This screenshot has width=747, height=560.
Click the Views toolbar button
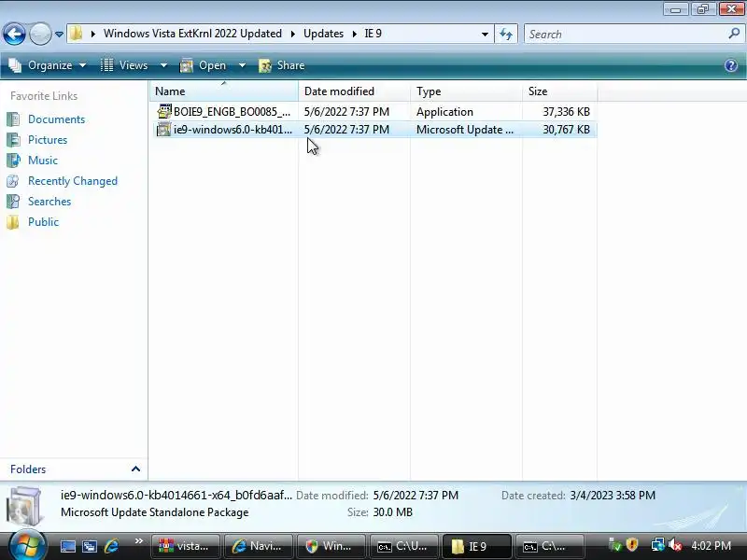124,65
